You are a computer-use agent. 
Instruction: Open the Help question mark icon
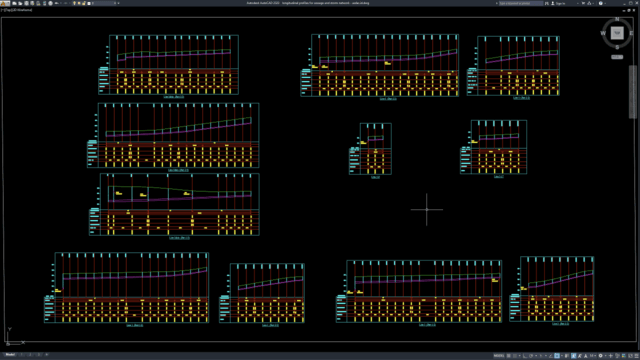click(x=600, y=3)
